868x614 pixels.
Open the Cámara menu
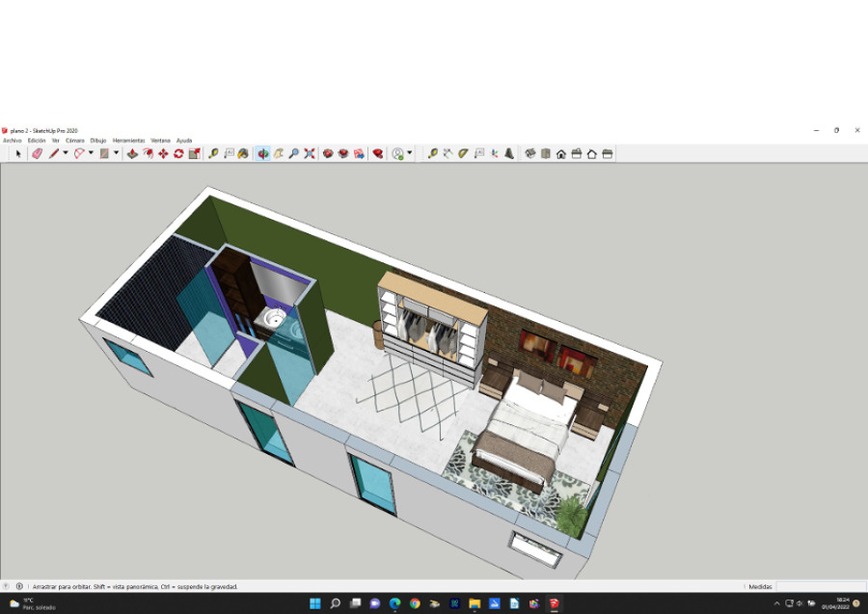[74, 141]
